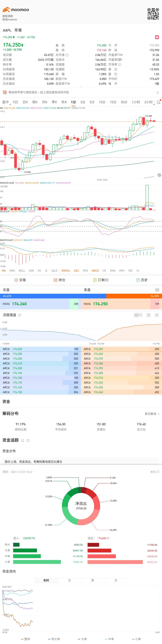This screenshot has height=644, width=162.
Task: Toggle the EMA indicator
Action: 12,271
